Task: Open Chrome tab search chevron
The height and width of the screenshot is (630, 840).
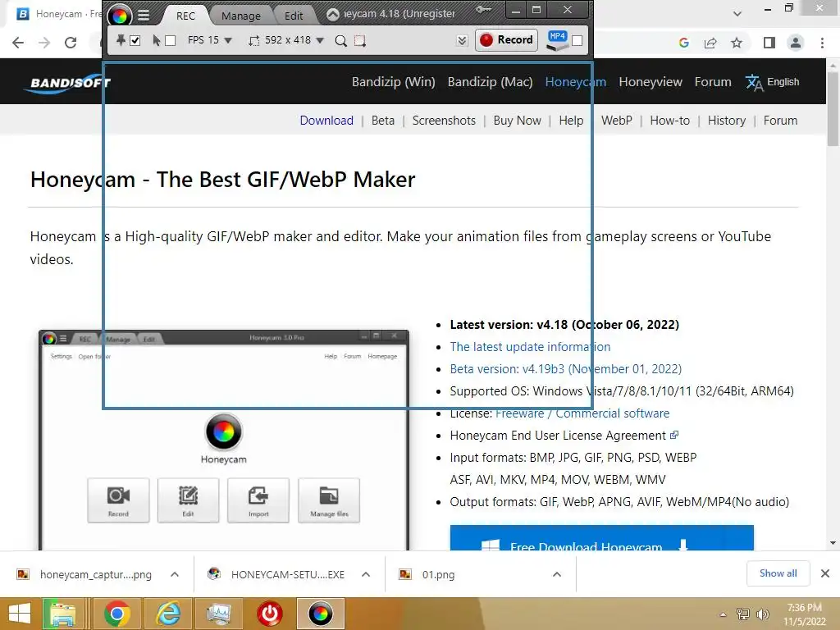Action: click(x=737, y=14)
